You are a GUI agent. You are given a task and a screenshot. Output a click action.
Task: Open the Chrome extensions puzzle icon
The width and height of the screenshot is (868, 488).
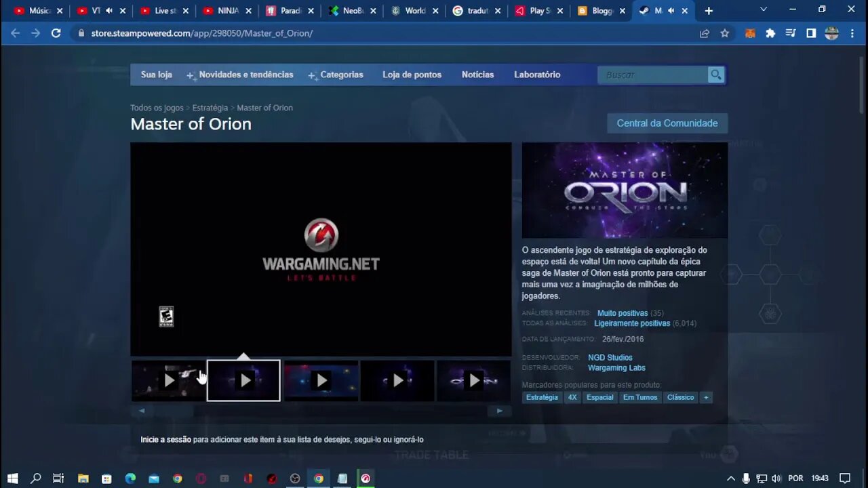tap(770, 33)
